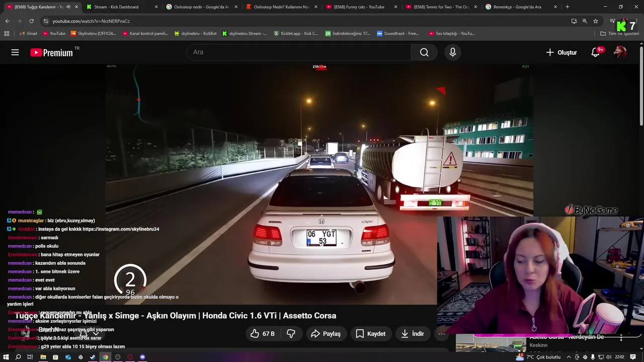The height and width of the screenshot is (362, 644).
Task: Open Kicklet.app bookmark
Action: (x=296, y=33)
